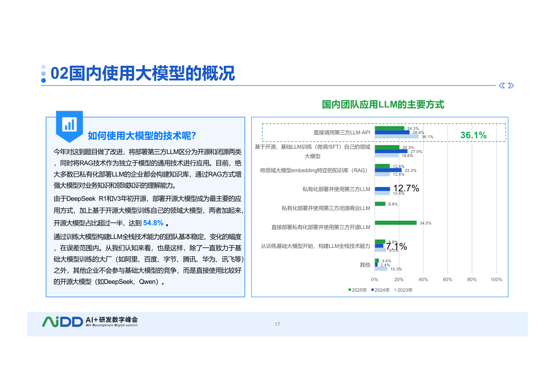555x392 pixels.
Task: Click the 2023年 legend text
Action: [405, 290]
